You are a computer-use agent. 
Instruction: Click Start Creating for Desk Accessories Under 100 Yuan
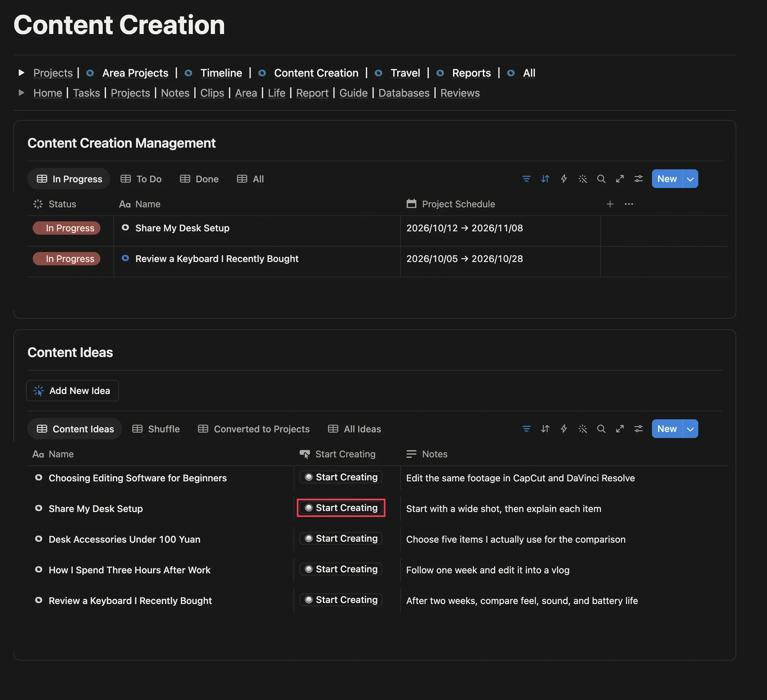[x=341, y=538]
